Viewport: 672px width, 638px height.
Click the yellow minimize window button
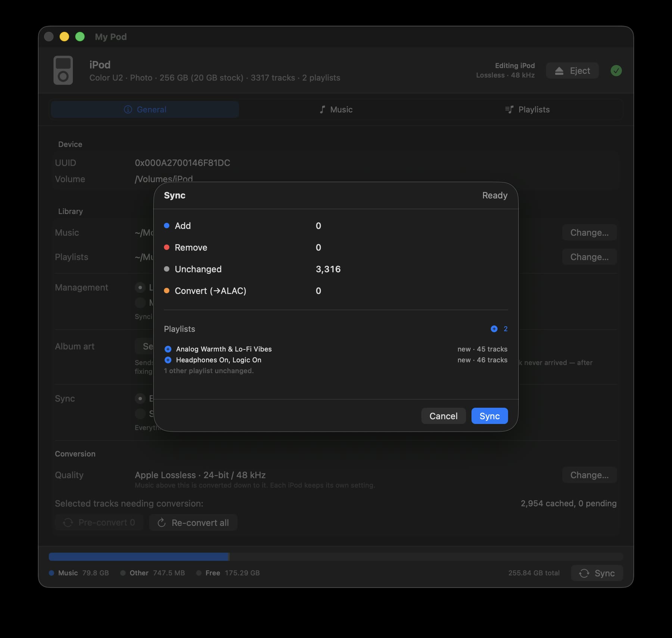[64, 37]
